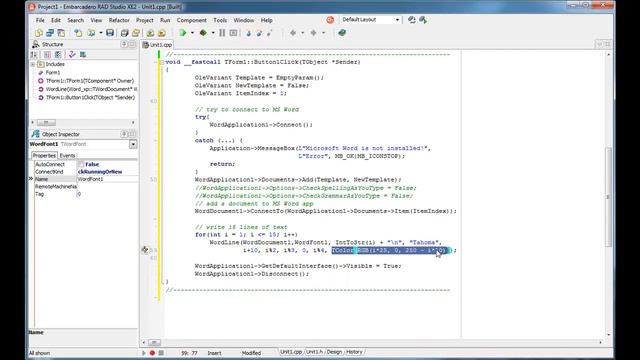This screenshot has height=360, width=640.
Task: Click the ConnectKind value ckRunningOrNew
Action: pyautogui.click(x=107, y=172)
